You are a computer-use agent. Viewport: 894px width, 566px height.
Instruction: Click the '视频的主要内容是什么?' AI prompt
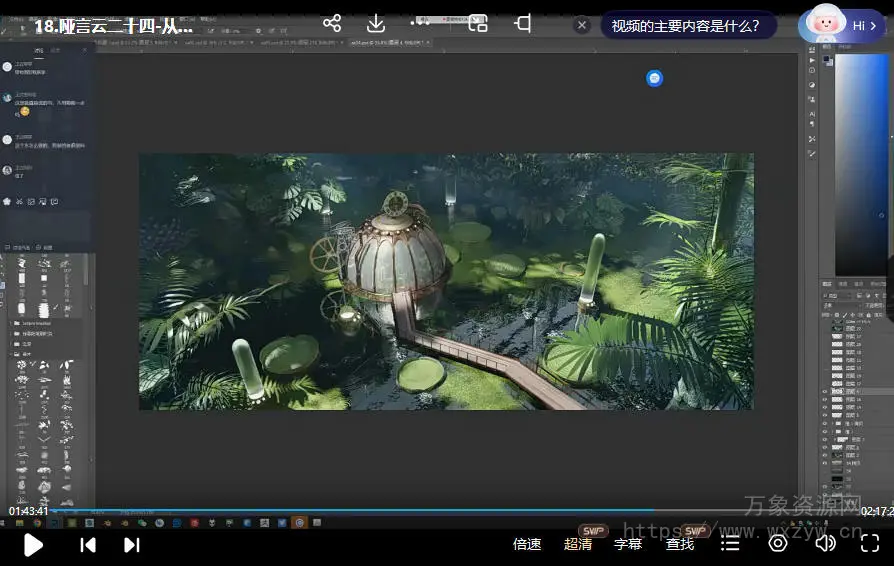coord(685,26)
